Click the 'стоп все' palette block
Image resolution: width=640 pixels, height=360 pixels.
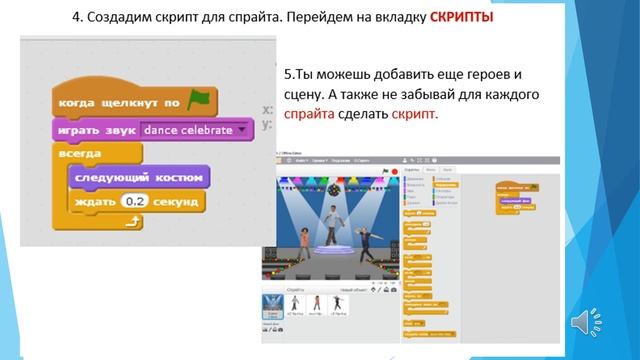click(414, 323)
